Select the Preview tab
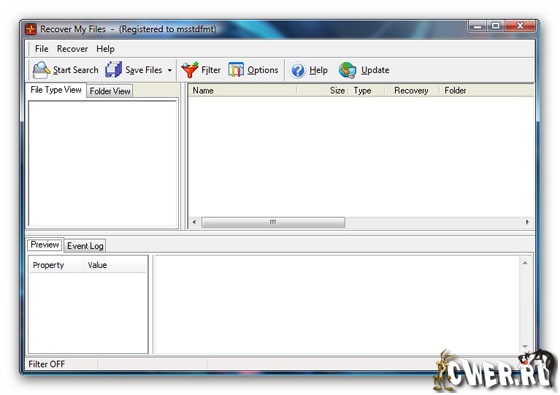This screenshot has width=560, height=395. (45, 245)
